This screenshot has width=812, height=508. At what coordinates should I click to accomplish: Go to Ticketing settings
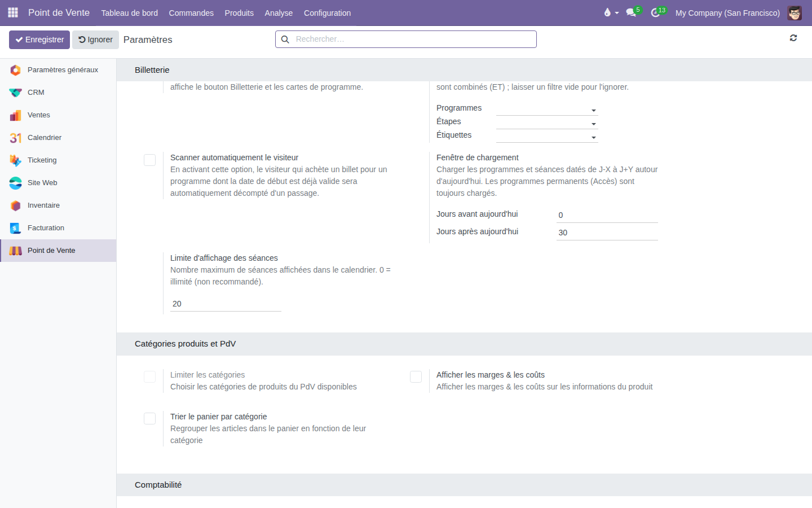click(58, 160)
